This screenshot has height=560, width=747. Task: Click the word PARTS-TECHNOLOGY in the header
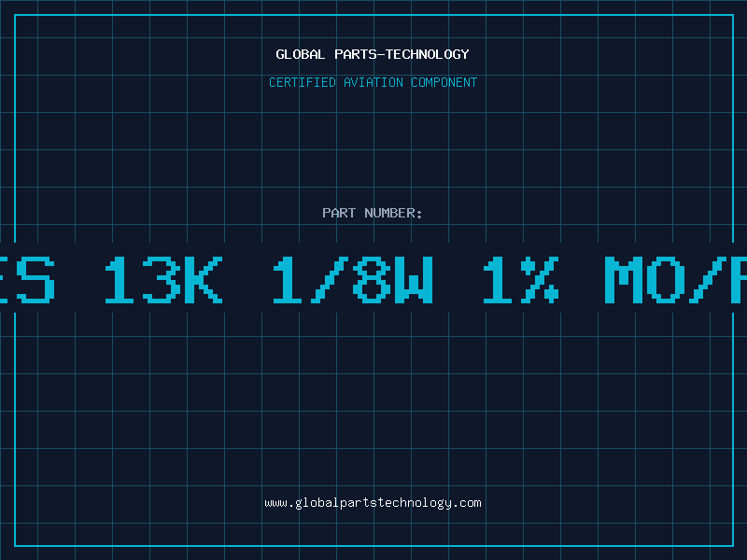402,54
